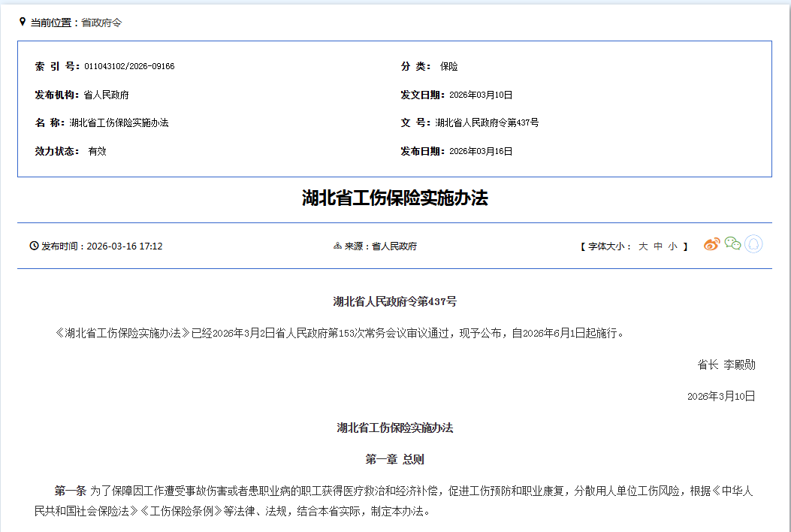This screenshot has width=791, height=532.
Task: Share the article to Sina Weibo
Action: point(711,244)
